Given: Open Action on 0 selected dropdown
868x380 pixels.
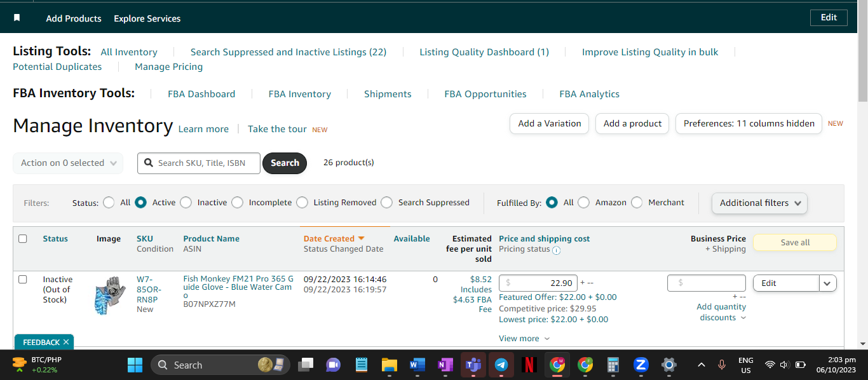Looking at the screenshot, I should (68, 163).
